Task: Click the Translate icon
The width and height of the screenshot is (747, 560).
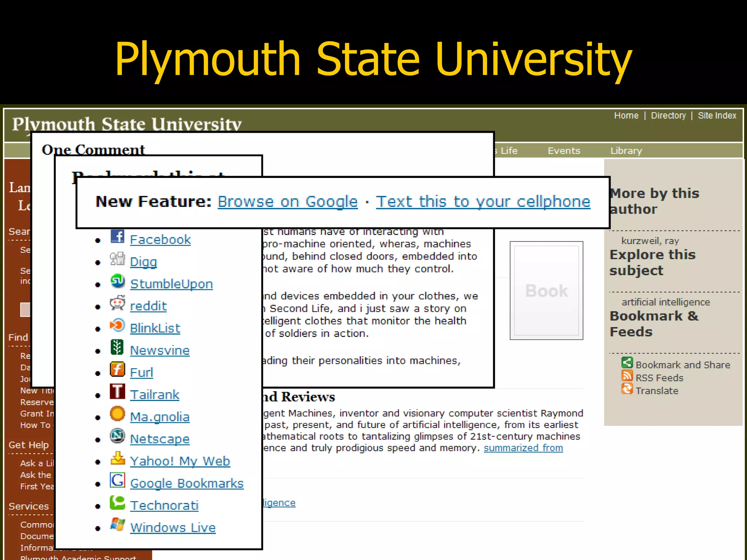Action: [x=627, y=389]
